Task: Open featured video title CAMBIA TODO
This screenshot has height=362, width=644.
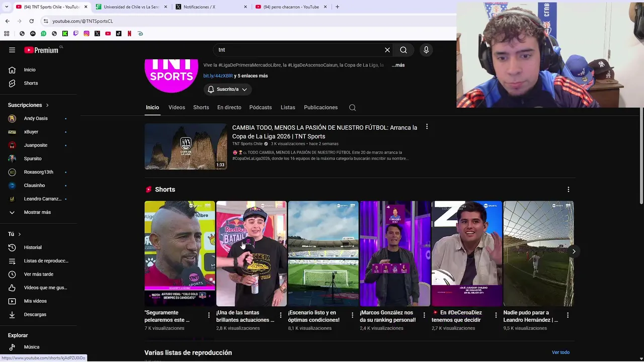Action: pos(325,132)
